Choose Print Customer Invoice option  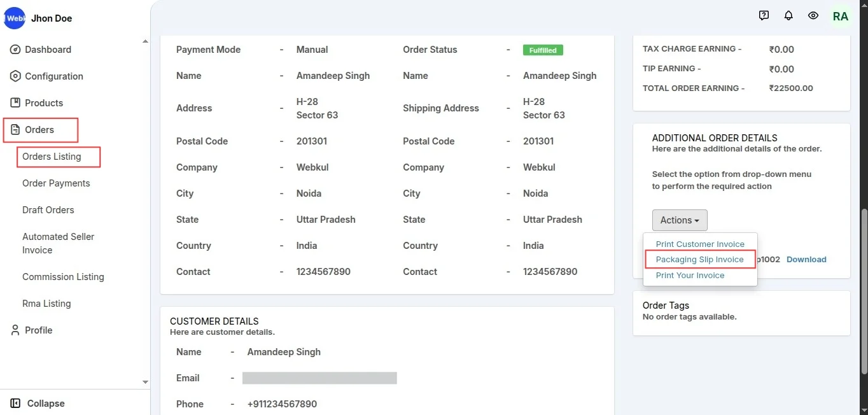700,244
